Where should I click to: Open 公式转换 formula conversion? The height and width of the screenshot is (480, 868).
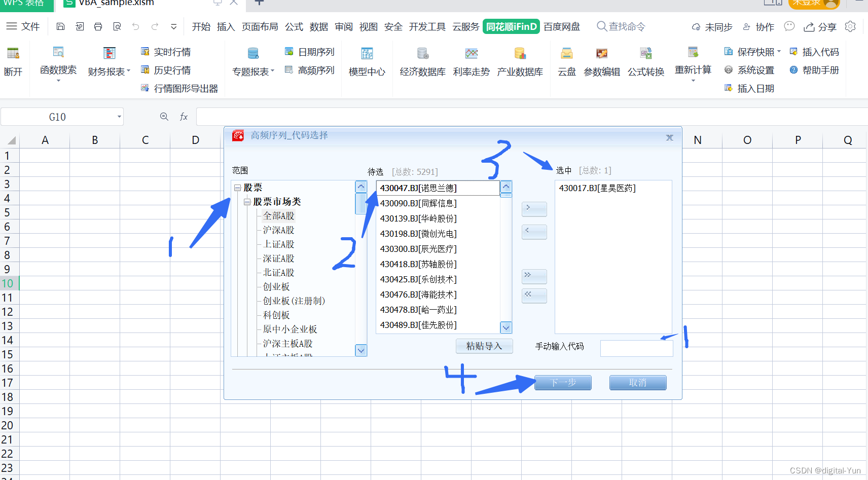(646, 62)
